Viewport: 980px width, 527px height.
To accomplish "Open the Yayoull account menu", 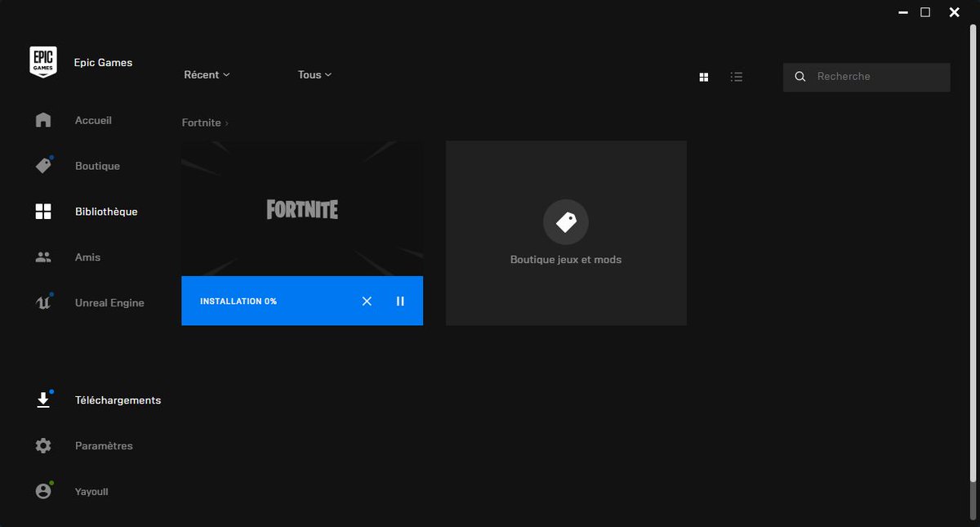I will (x=91, y=492).
